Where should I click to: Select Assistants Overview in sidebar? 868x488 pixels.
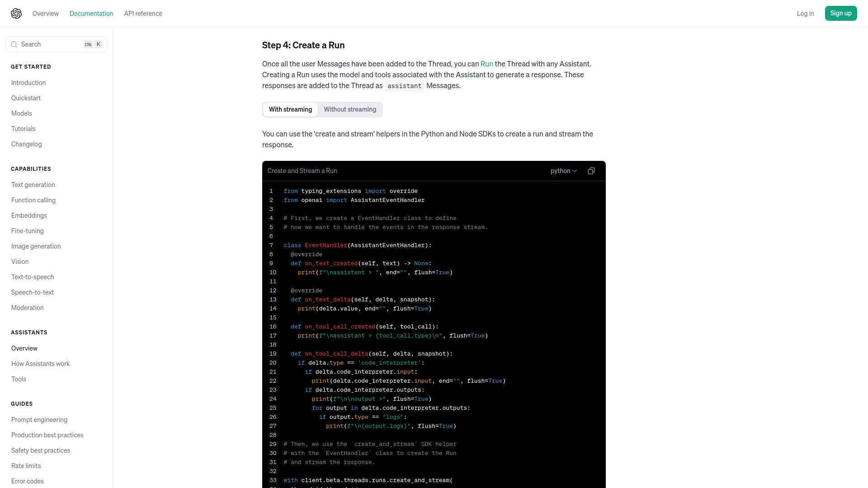(24, 348)
